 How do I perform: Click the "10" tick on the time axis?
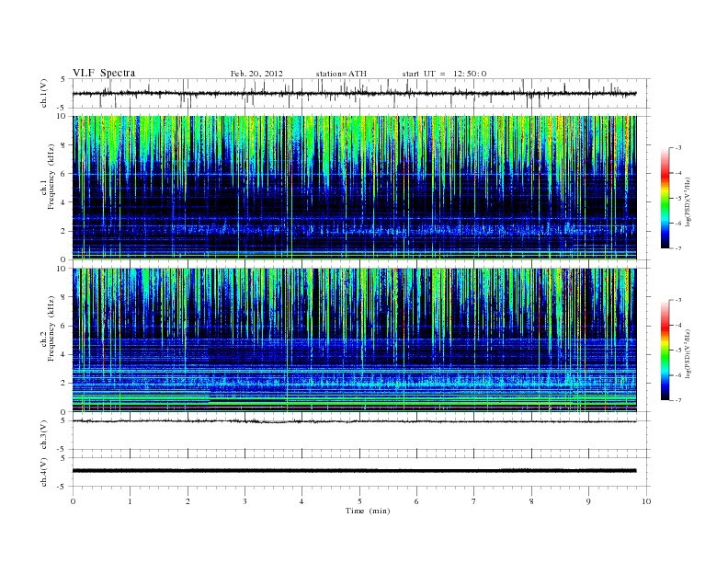646,501
